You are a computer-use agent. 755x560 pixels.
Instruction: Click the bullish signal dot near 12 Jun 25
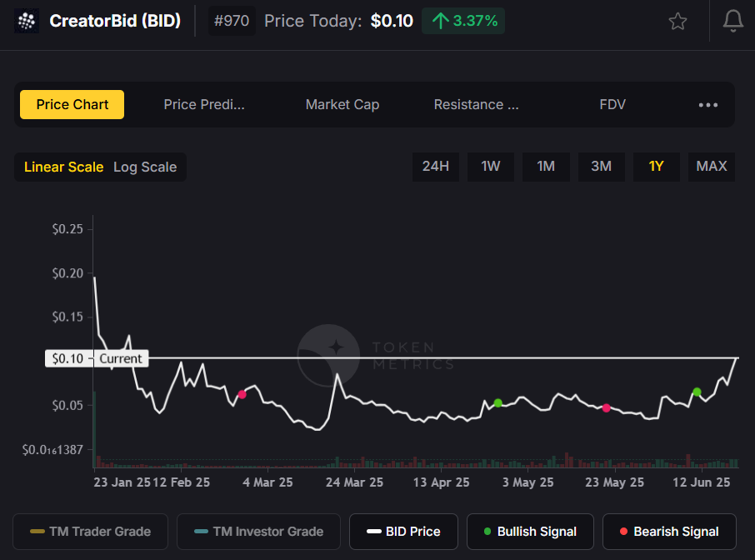(x=697, y=392)
